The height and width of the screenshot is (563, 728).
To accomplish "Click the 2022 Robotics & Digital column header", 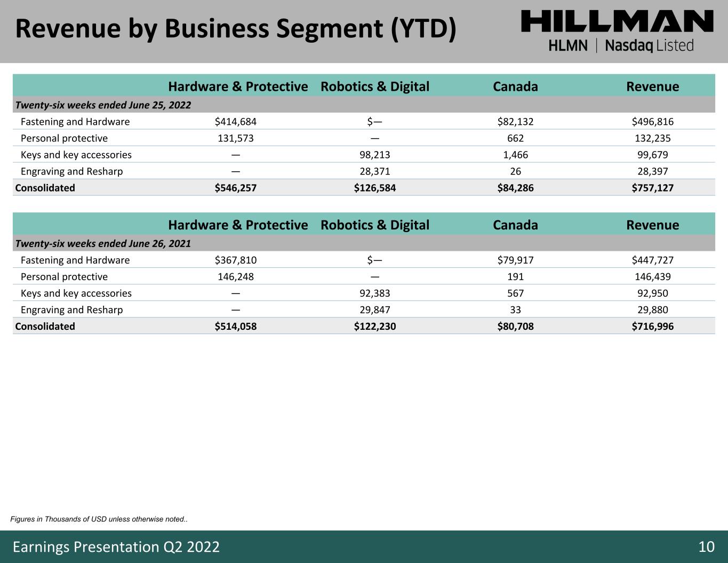I will pyautogui.click(x=375, y=86).
